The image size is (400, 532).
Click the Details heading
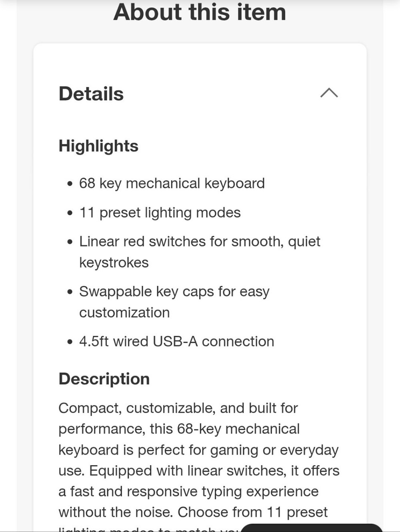tap(91, 94)
